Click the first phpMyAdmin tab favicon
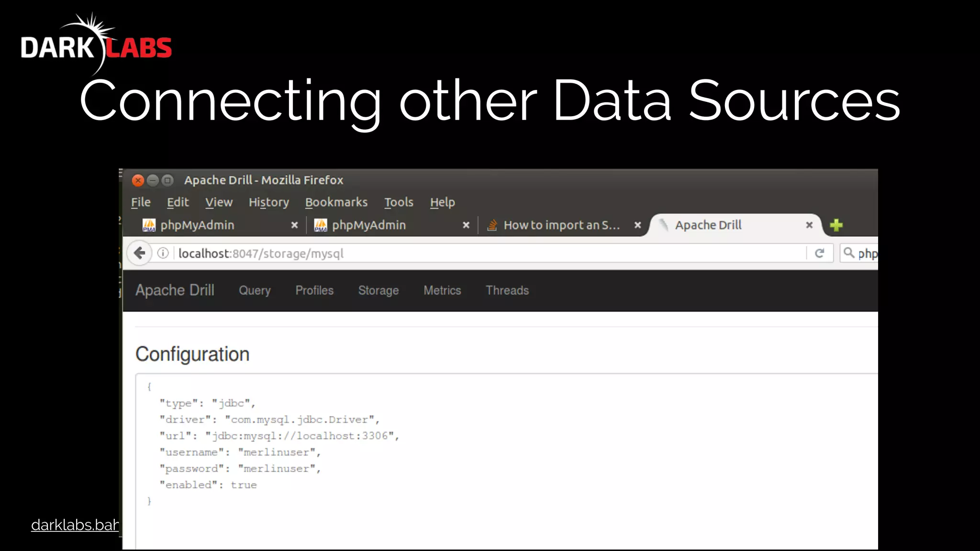Viewport: 980px width, 551px height. pyautogui.click(x=149, y=225)
